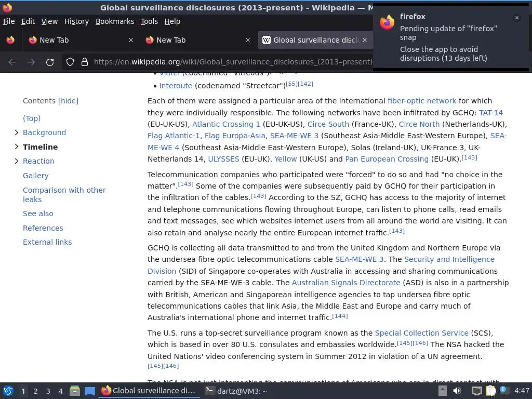
Task: Switch to workspace 4
Action: point(61,391)
